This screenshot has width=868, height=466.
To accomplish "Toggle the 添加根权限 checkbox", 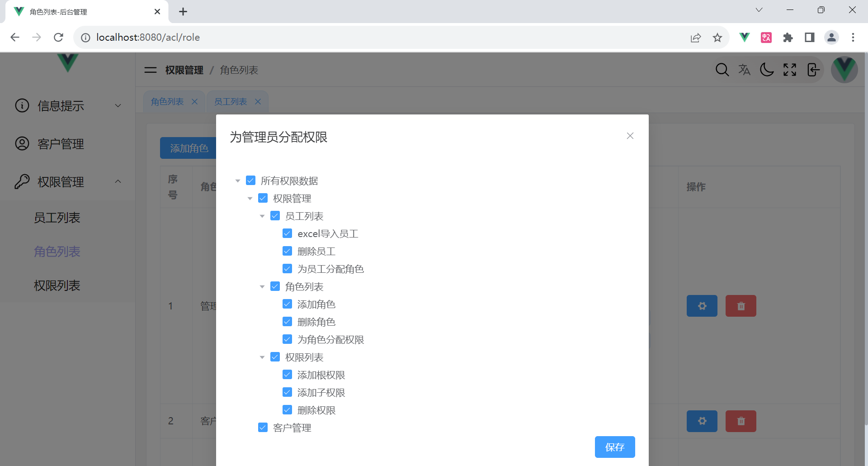I will (287, 375).
